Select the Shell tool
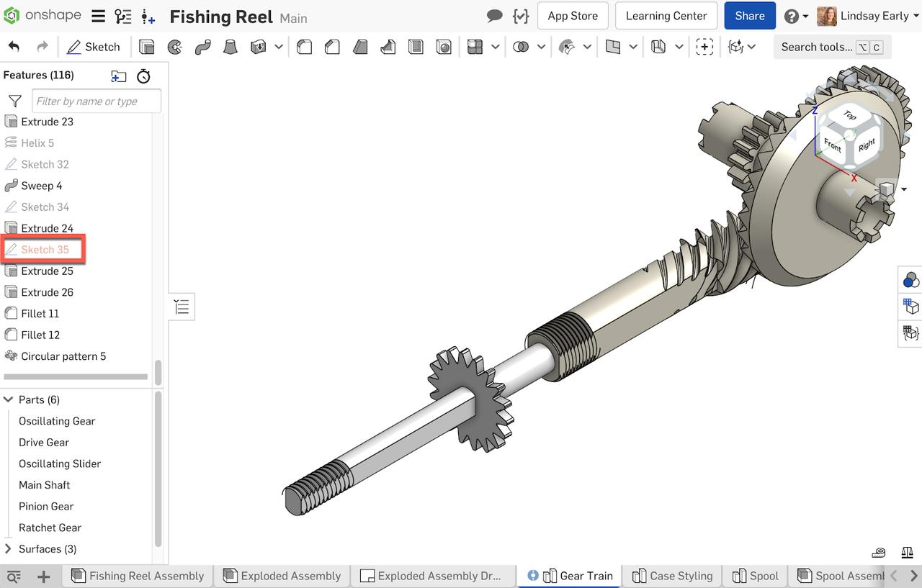 [416, 46]
